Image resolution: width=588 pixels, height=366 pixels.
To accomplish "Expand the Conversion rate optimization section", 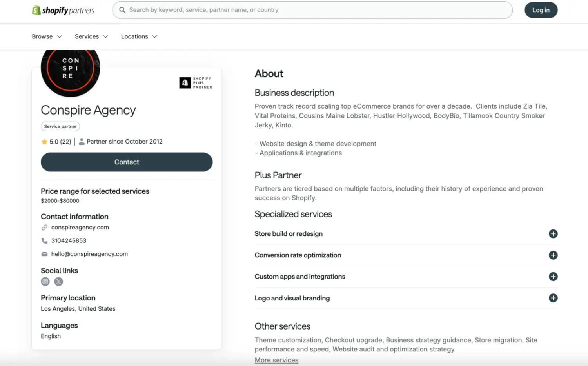I will coord(553,255).
